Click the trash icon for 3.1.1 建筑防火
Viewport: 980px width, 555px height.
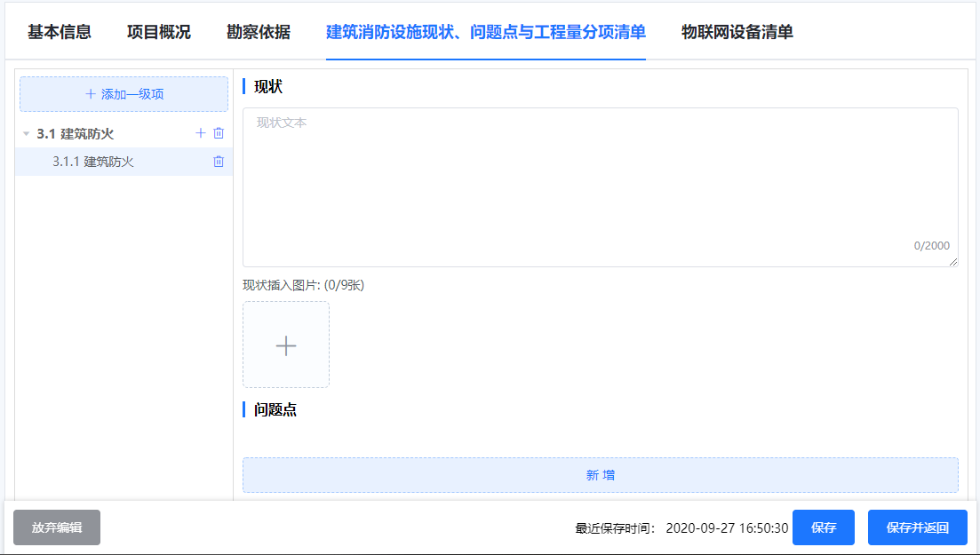click(219, 162)
